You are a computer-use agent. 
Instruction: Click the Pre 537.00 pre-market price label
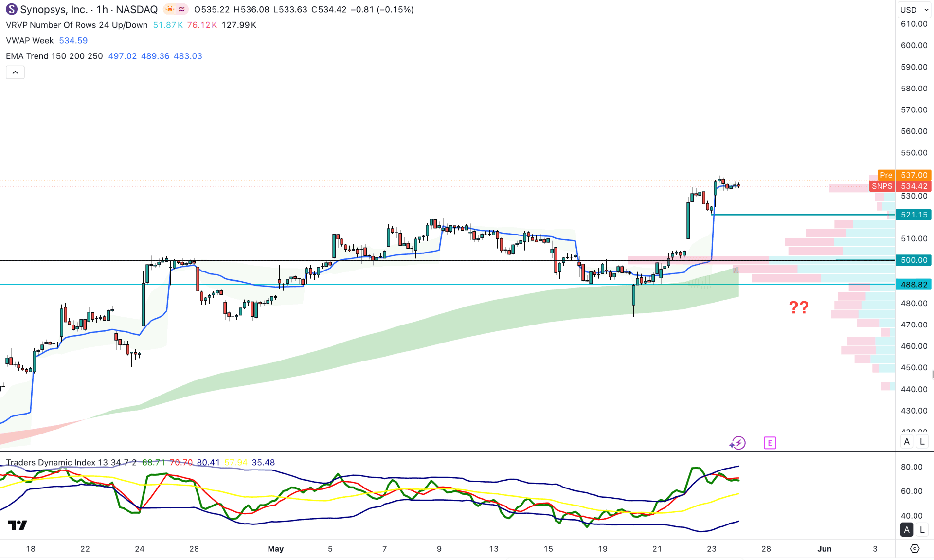905,175
